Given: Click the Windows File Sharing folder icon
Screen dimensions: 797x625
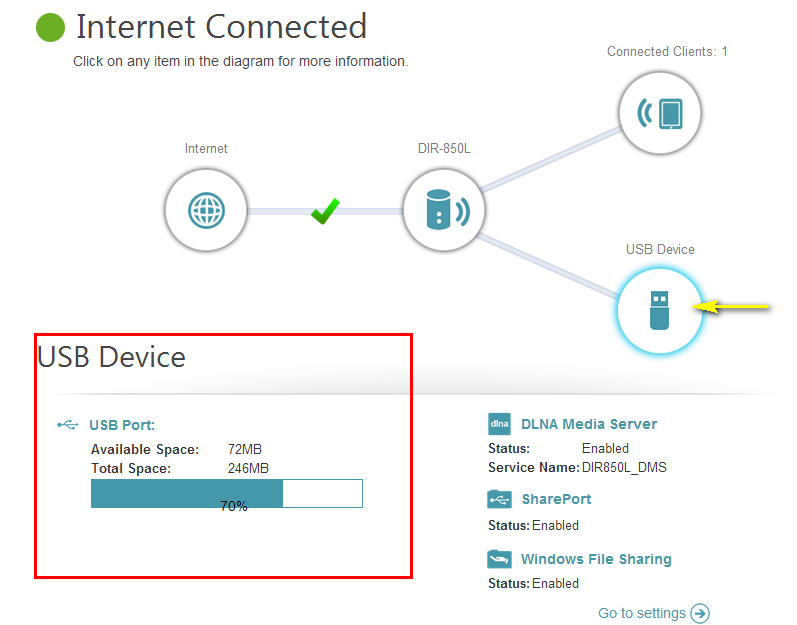Looking at the screenshot, I should (x=499, y=559).
